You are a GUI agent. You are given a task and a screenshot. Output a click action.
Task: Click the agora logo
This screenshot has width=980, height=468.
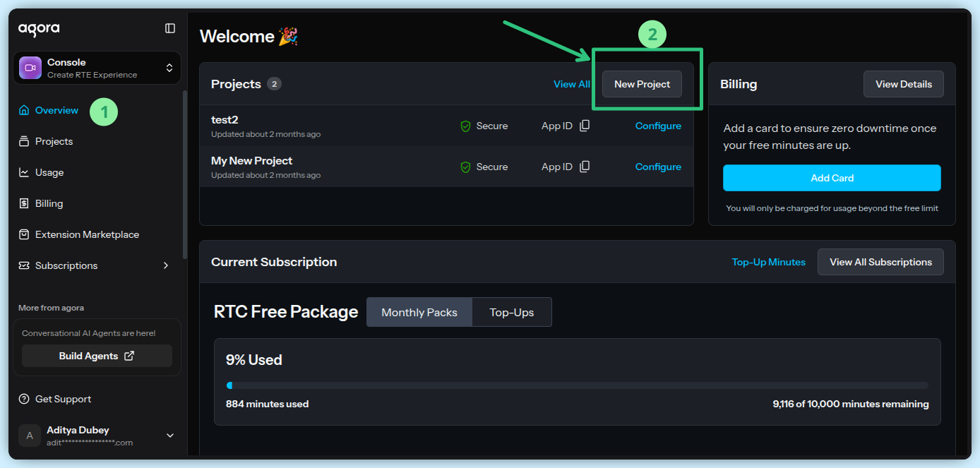click(x=39, y=29)
